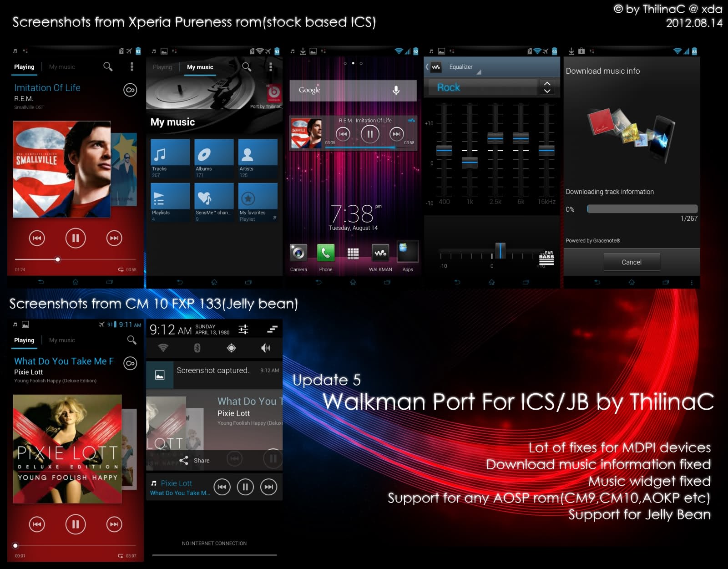Image resolution: width=728 pixels, height=569 pixels.
Task: Skip to previous track in Pixie Lott player
Action: (37, 524)
